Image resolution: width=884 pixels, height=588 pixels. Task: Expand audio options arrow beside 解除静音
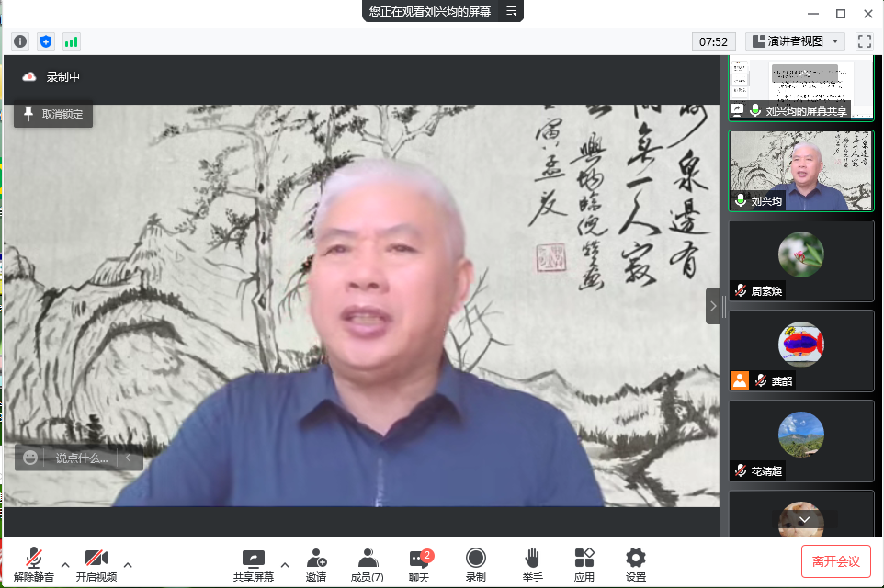pyautogui.click(x=65, y=564)
